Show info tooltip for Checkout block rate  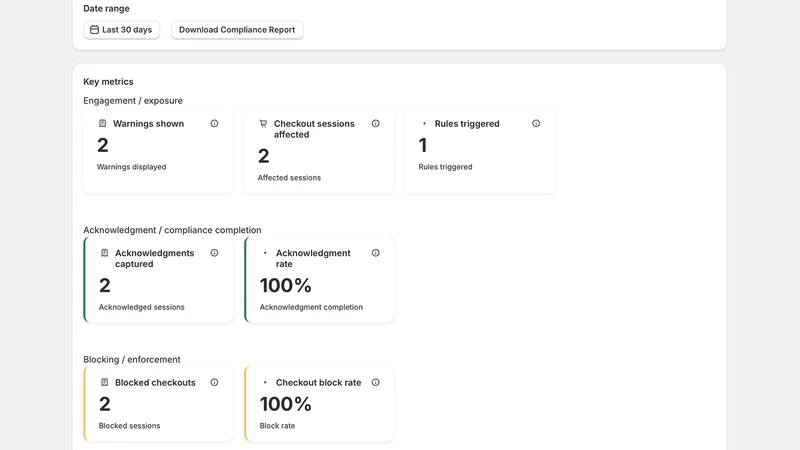[x=376, y=383]
